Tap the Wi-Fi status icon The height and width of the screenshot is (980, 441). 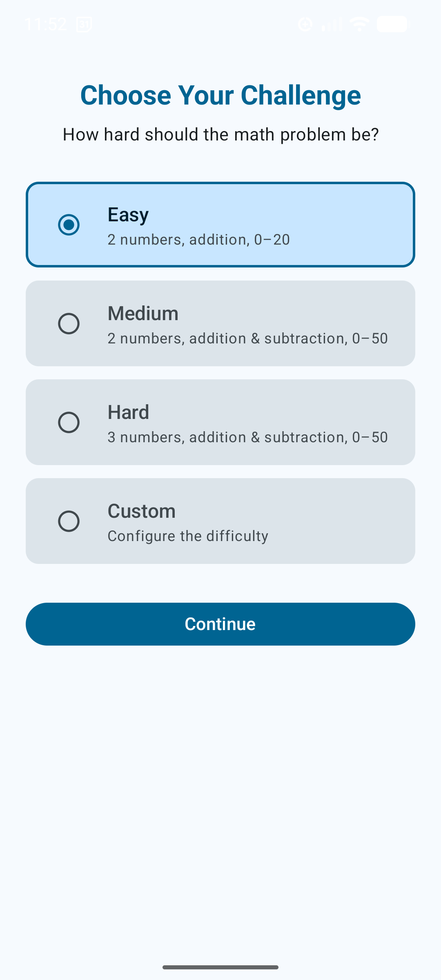359,24
